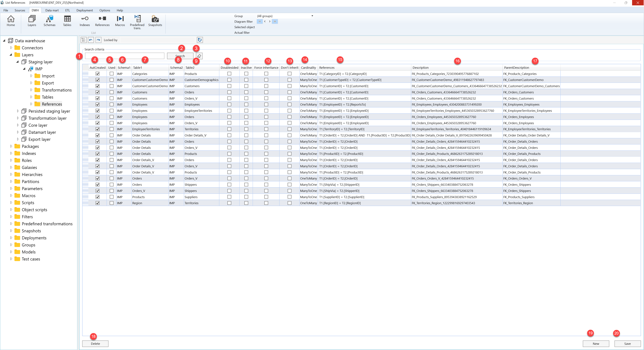Collapse the Staging layer node
644x350 pixels.
point(17,62)
